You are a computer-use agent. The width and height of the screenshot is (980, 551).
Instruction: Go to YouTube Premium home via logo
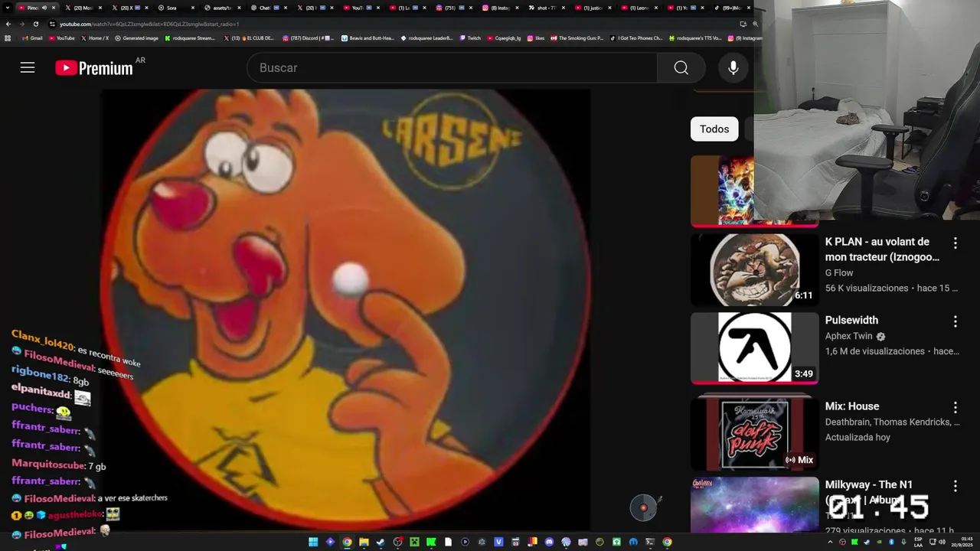(94, 68)
